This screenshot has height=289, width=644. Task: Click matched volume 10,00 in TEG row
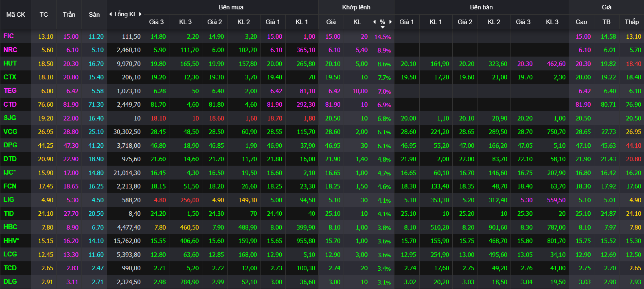(360, 91)
